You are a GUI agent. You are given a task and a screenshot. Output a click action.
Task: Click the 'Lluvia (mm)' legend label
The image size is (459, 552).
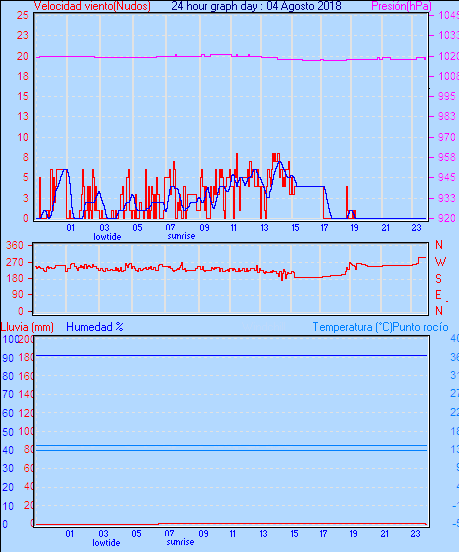[27, 327]
